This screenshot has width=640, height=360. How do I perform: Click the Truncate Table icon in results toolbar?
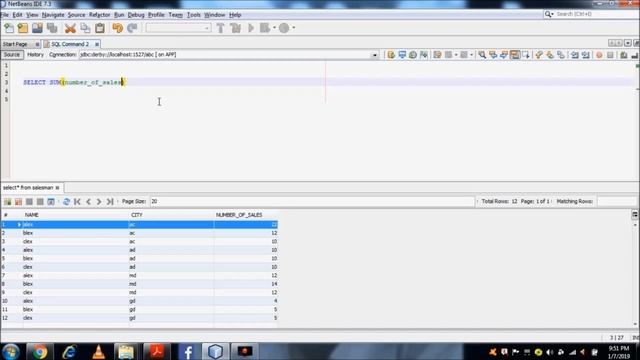51,202
